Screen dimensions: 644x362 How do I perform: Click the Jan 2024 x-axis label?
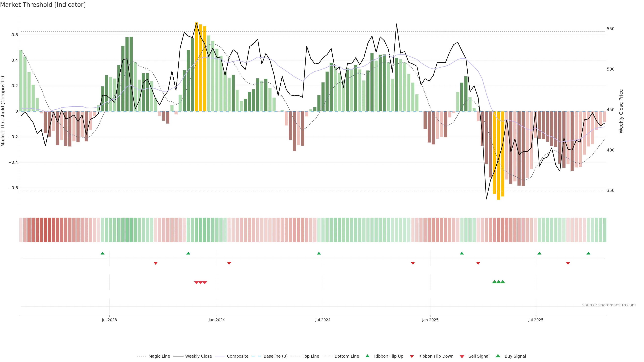point(217,320)
